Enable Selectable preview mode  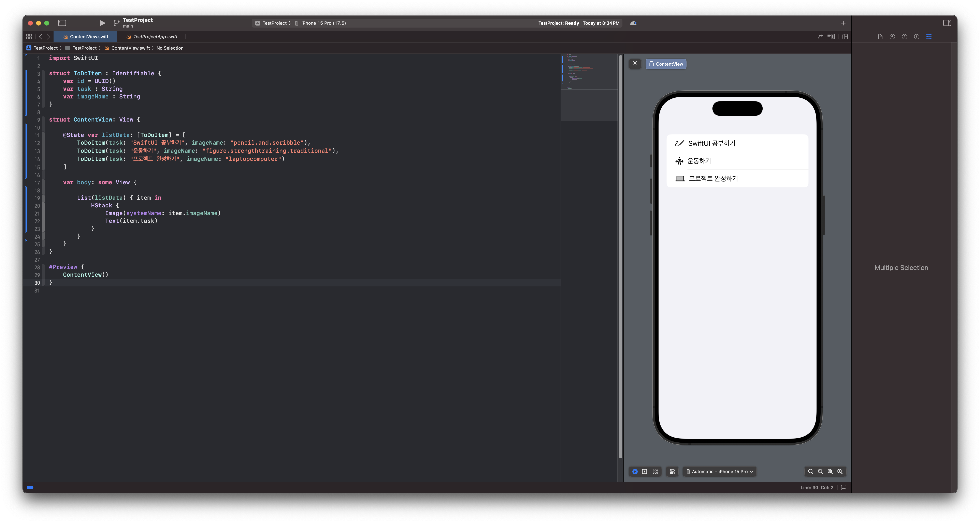[645, 471]
